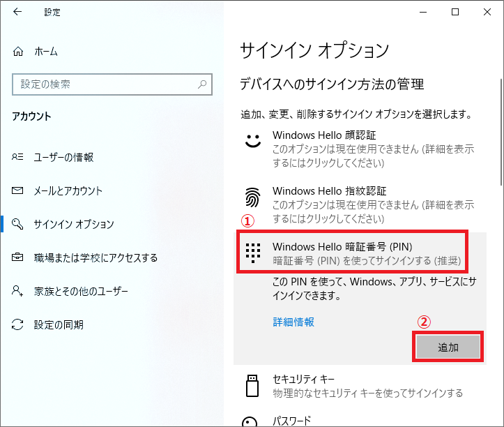Go back with the back arrow
The image size is (504, 427).
pyautogui.click(x=17, y=12)
